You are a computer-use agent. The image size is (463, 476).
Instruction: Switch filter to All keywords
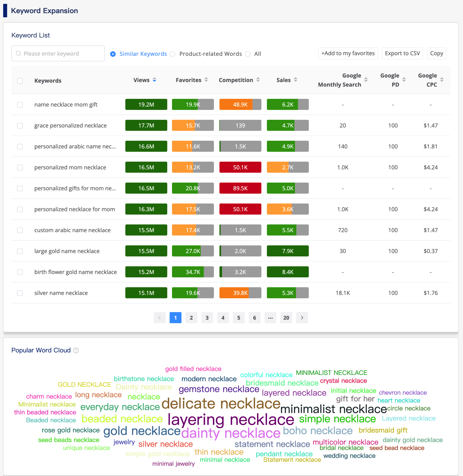click(x=248, y=54)
